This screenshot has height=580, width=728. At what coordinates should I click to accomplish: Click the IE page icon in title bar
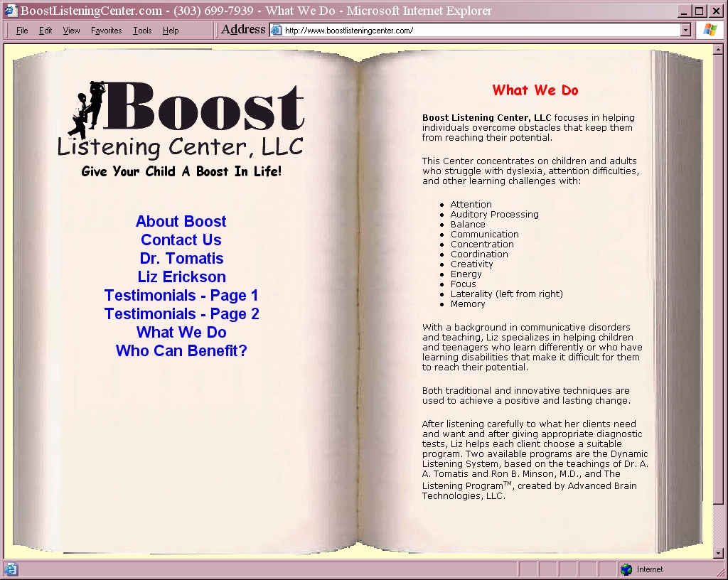pyautogui.click(x=10, y=11)
